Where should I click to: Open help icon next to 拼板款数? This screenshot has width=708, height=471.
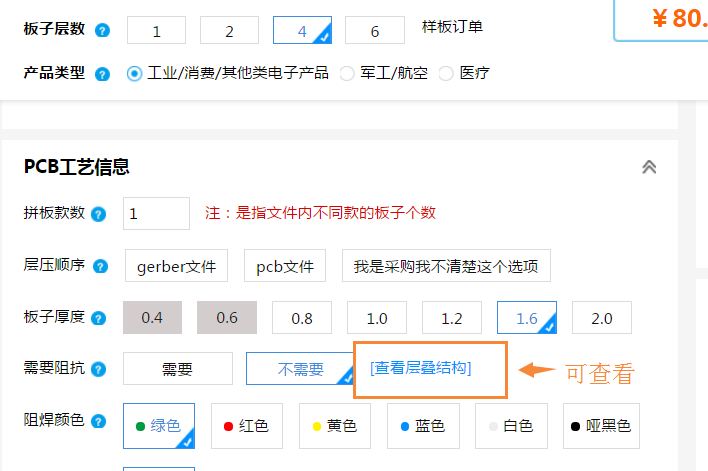coord(98,214)
